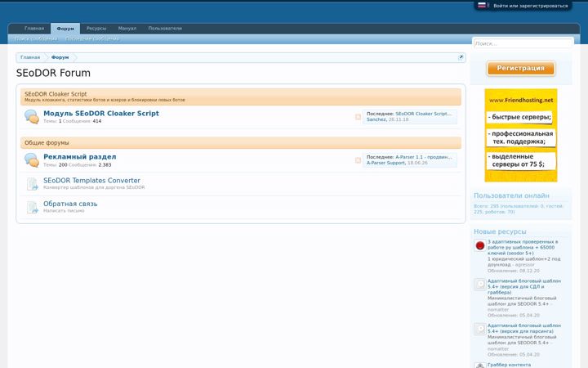Image resolution: width=588 pixels, height=368 pixels.
Task: Open the resource '3 адаптивных проверенных в работе ру шаблона'
Action: click(x=523, y=248)
